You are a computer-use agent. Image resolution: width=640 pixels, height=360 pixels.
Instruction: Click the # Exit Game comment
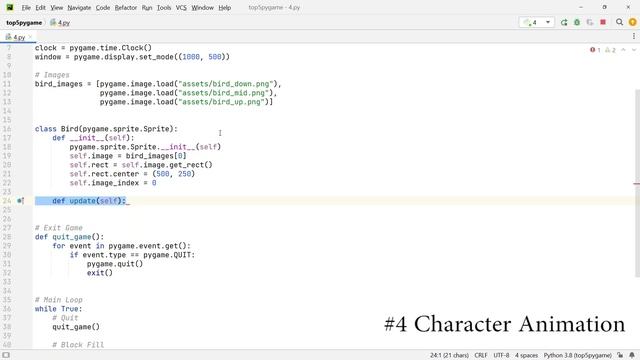pyautogui.click(x=59, y=228)
